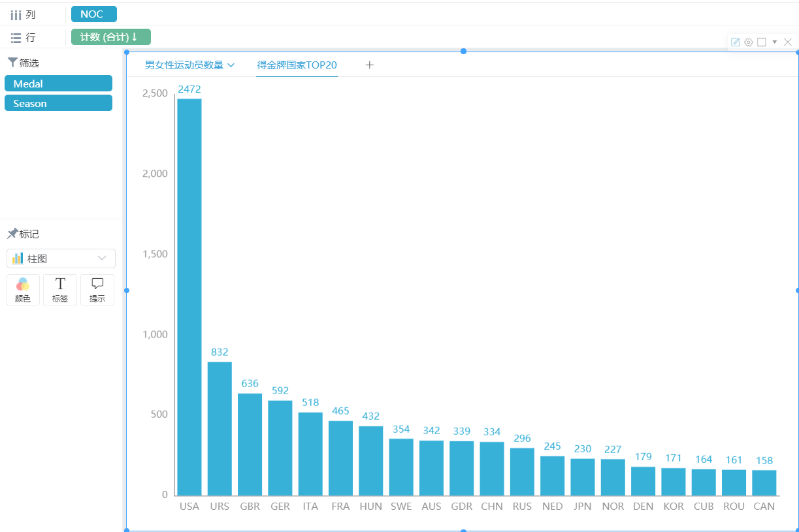Click the SWE bar in chart

pos(401,467)
